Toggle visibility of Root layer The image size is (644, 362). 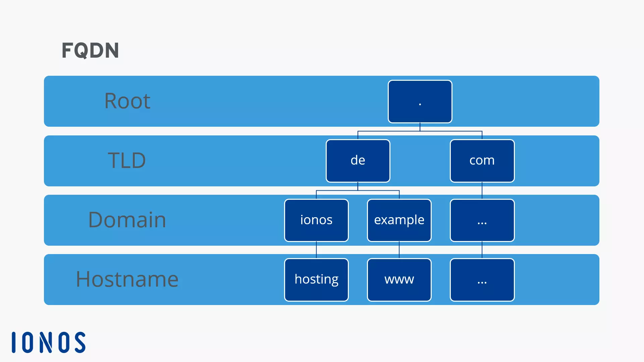point(127,101)
